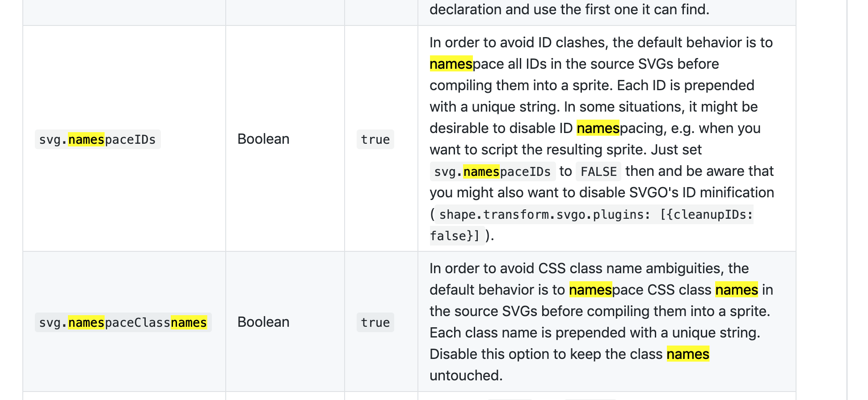Click the text 'In order to avoid ID clashes'
This screenshot has height=400, width=868.
click(x=517, y=42)
